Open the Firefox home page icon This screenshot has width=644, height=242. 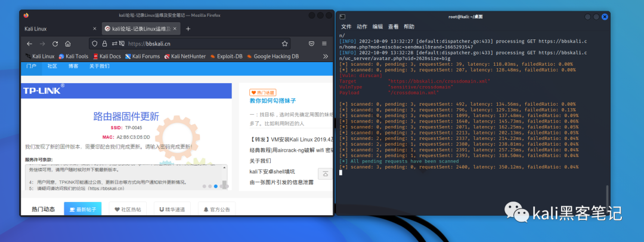68,44
